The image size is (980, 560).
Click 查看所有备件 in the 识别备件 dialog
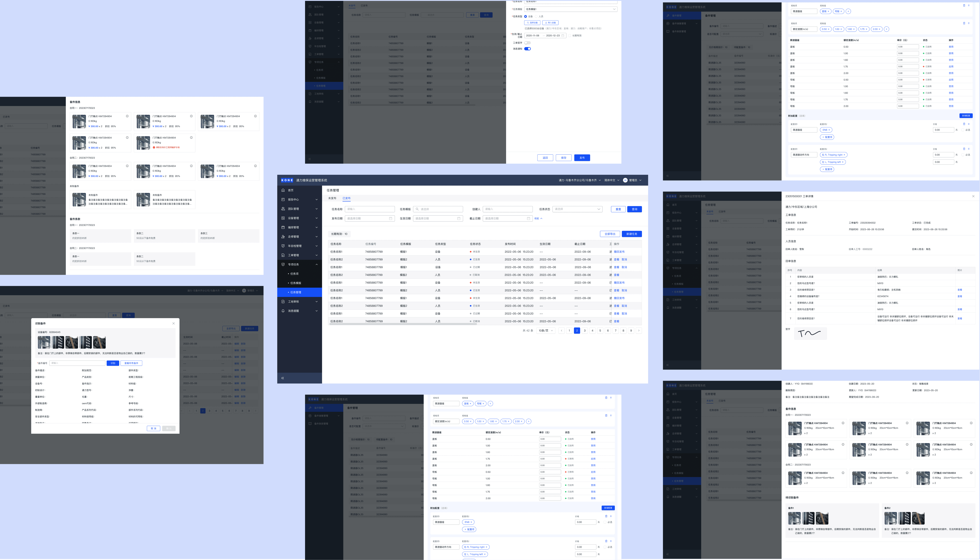pos(131,363)
